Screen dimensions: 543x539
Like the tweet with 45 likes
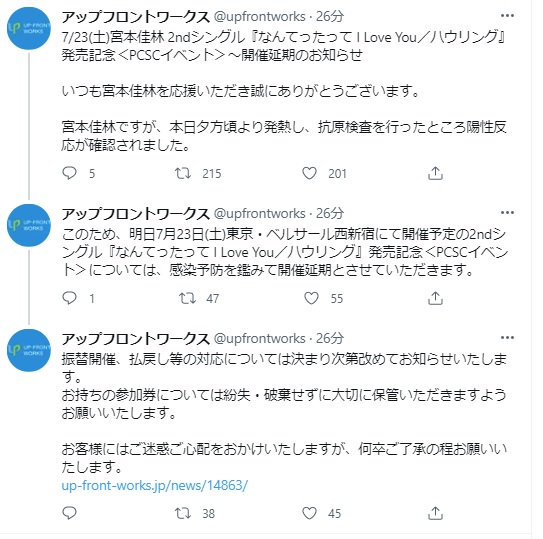click(x=309, y=513)
